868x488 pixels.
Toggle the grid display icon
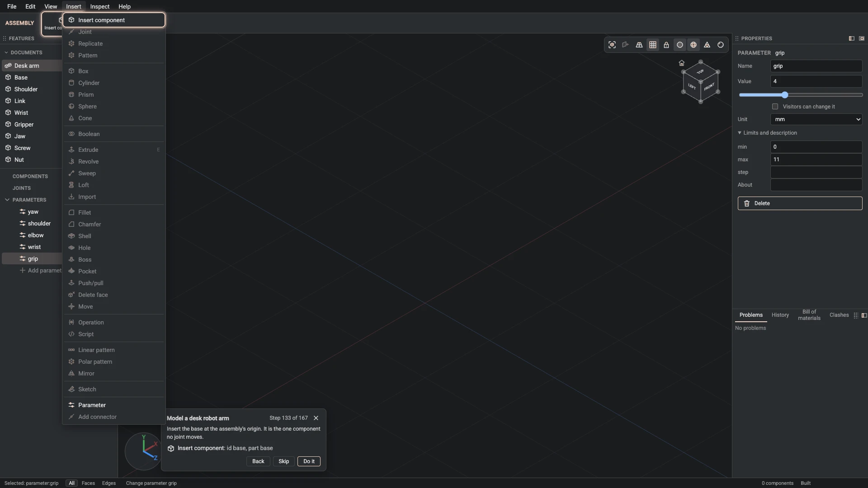[653, 45]
